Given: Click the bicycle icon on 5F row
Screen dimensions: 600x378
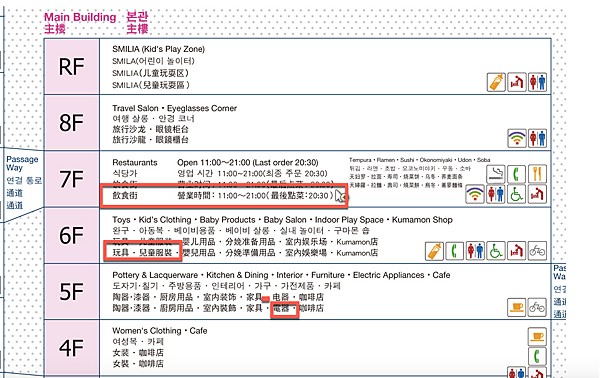Looking at the screenshot, I should click(x=537, y=307).
